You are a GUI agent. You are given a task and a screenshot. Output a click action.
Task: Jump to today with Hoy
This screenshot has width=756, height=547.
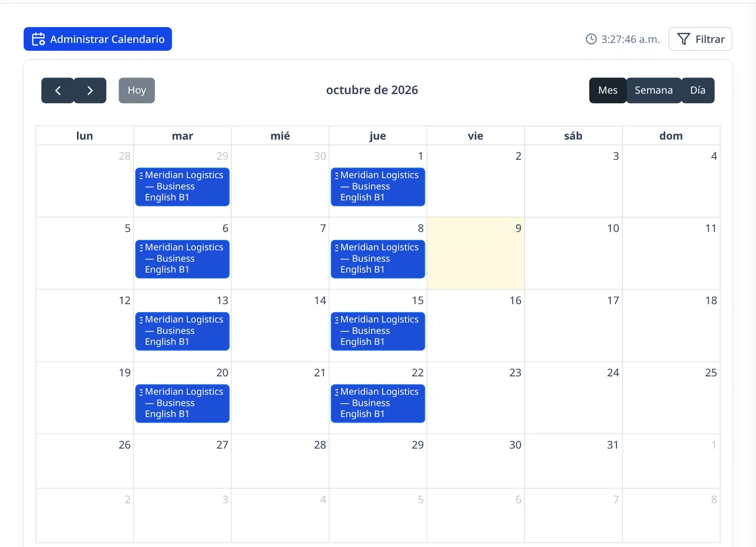[x=137, y=91]
